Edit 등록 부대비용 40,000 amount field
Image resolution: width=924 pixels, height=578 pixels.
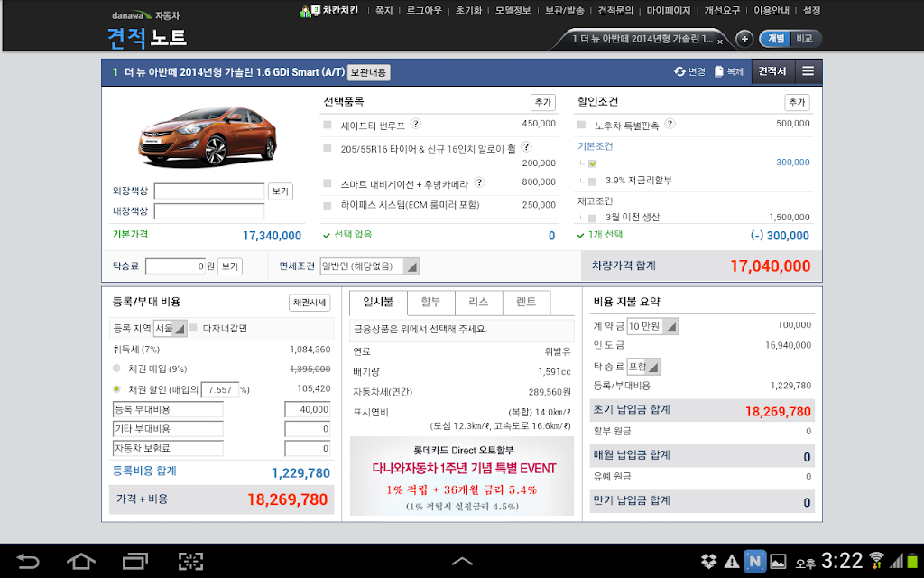308,409
